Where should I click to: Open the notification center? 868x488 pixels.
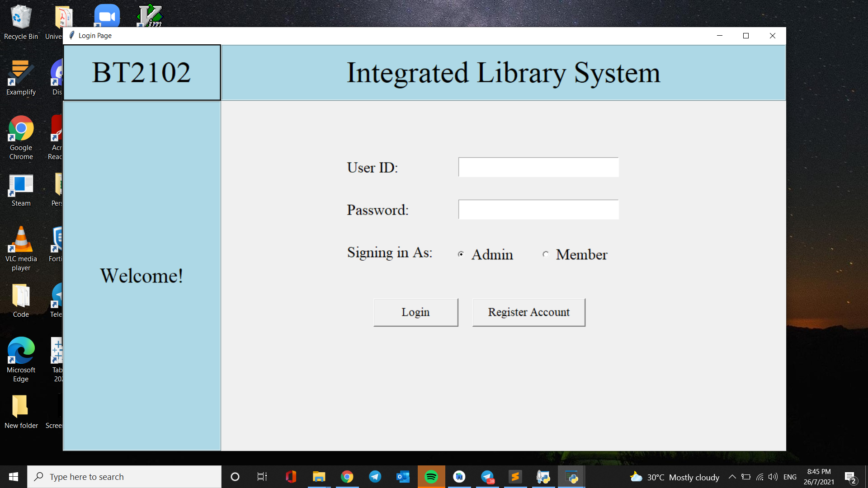tap(852, 477)
